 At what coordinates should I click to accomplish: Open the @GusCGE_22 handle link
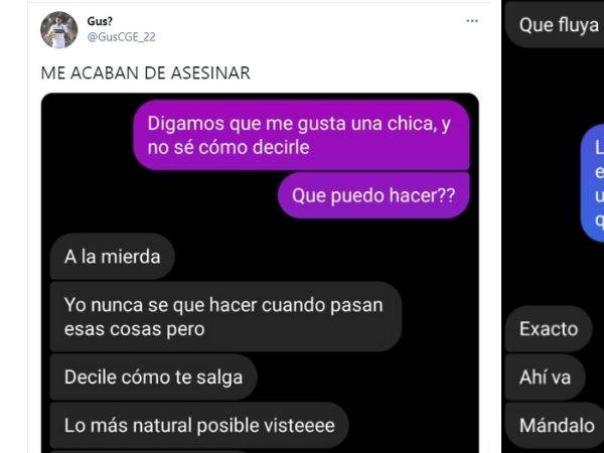(121, 37)
